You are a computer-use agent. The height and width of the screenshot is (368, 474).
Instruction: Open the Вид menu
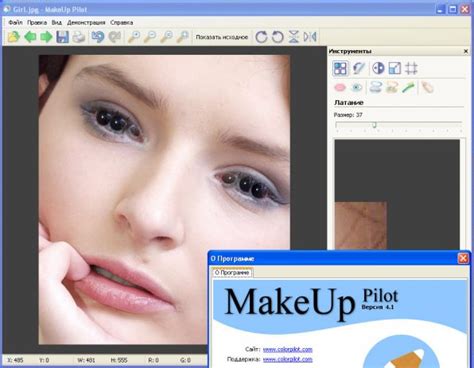(x=57, y=23)
